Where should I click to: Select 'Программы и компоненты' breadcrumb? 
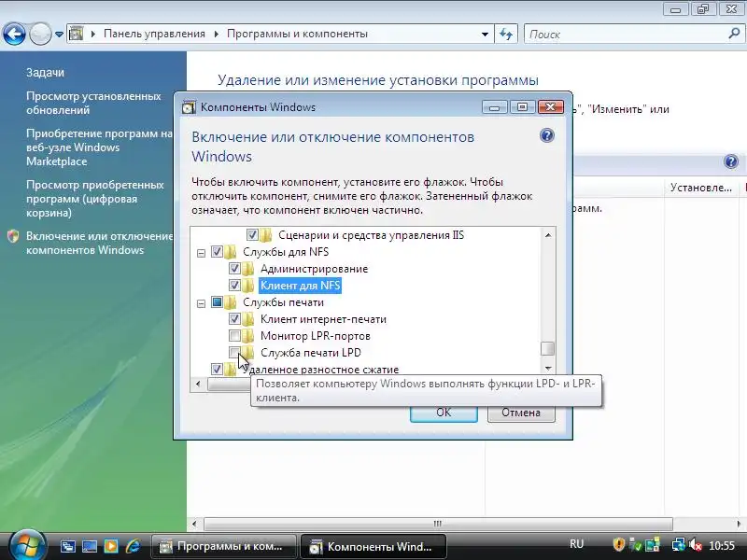[x=297, y=34]
